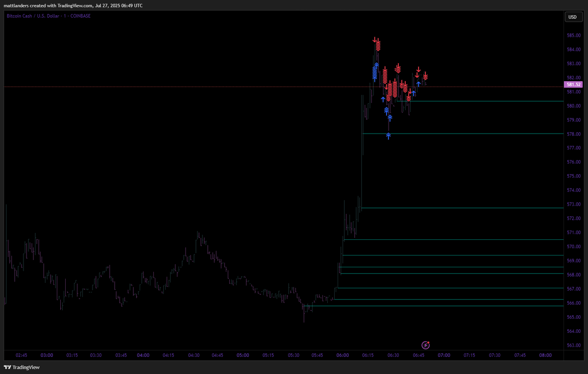
Task: Select the dotted red current price line
Action: click(282, 87)
